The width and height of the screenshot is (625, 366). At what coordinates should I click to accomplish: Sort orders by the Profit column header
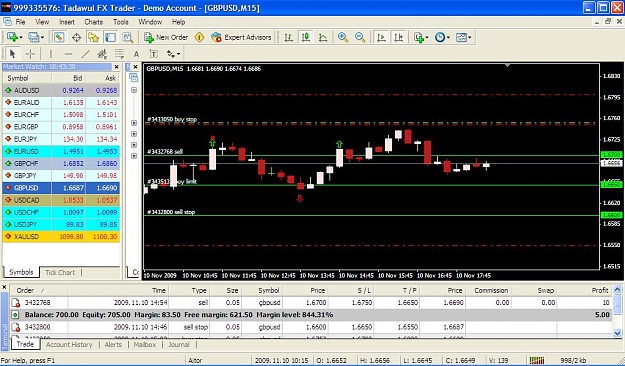[585, 290]
